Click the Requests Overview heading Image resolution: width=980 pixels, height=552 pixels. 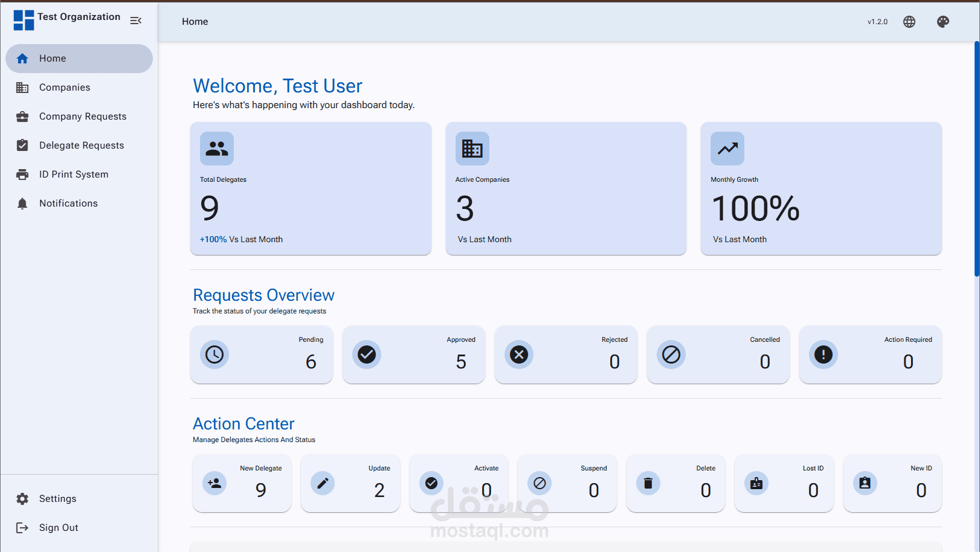263,295
